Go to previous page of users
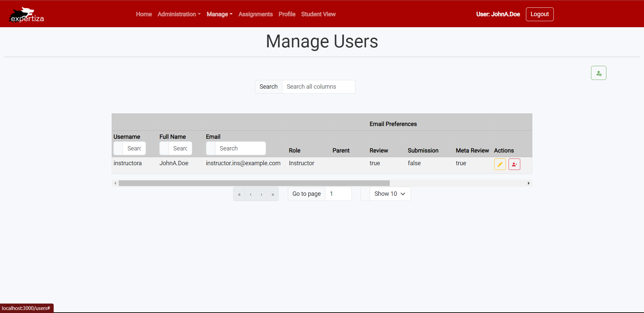The image size is (644, 313). click(x=251, y=194)
